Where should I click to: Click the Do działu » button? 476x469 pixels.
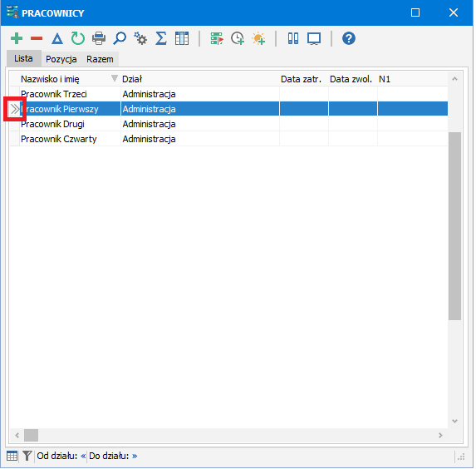coord(113,456)
